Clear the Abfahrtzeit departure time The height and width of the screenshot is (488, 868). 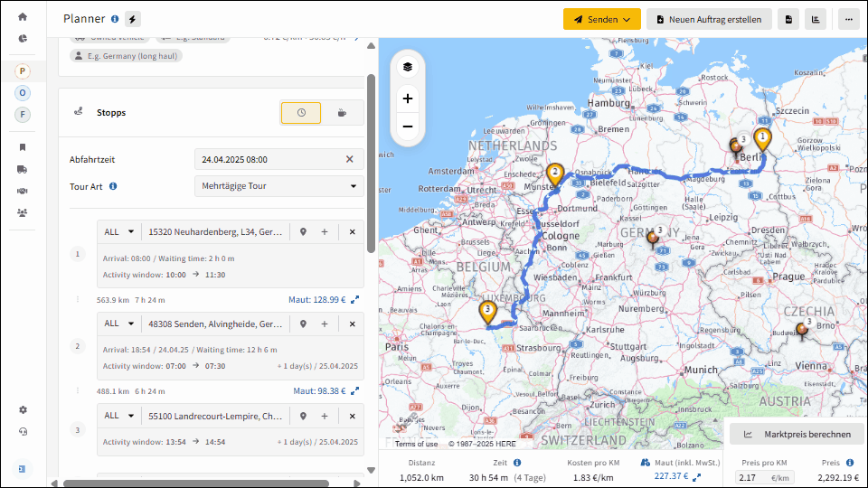coord(349,159)
